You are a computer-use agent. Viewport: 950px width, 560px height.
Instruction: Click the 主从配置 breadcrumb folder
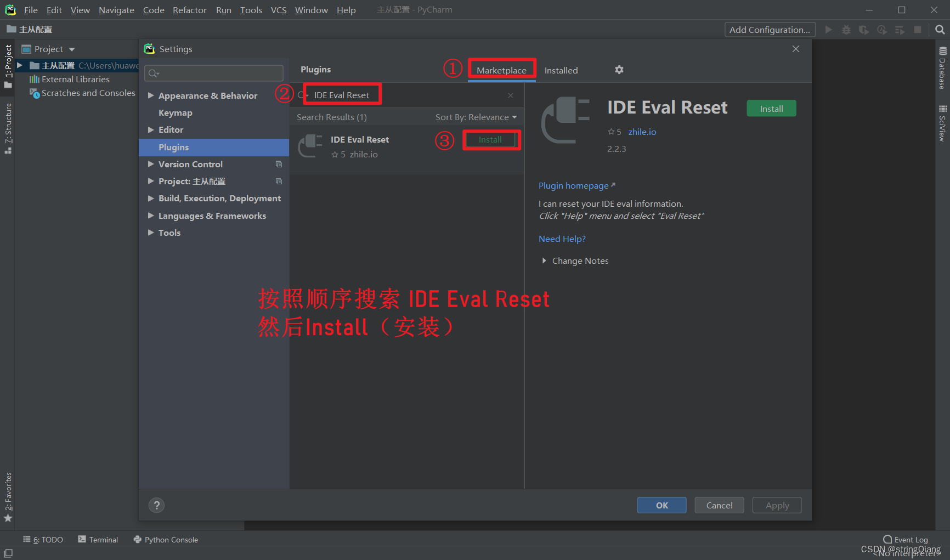(30, 30)
